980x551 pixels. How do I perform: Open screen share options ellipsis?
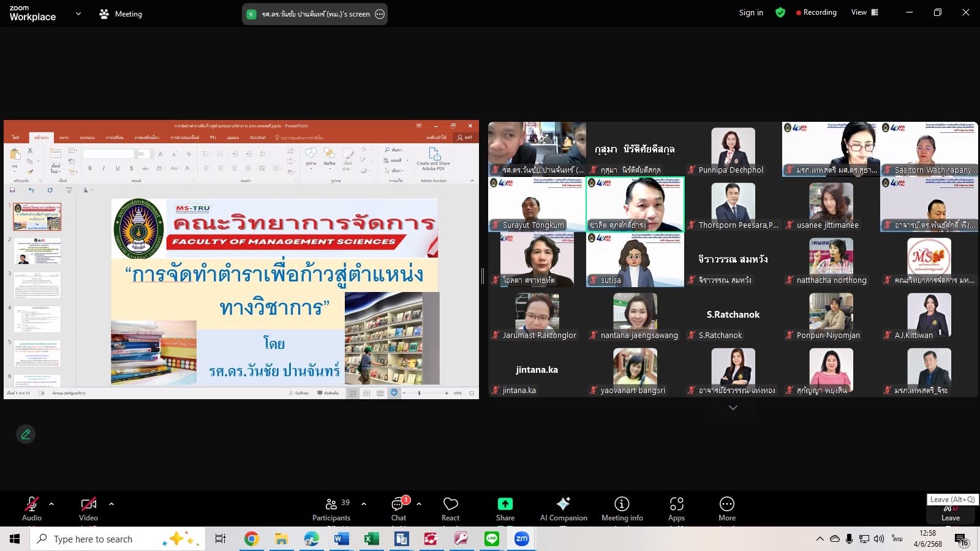(x=380, y=14)
